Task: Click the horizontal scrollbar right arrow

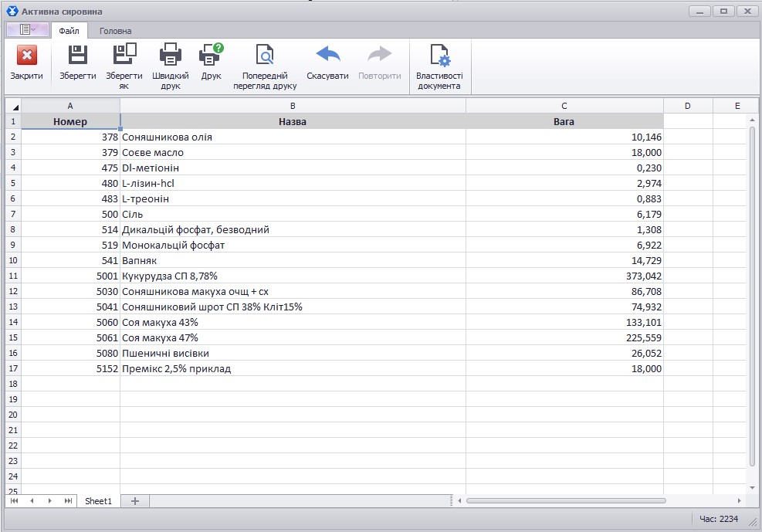Action: tap(739, 500)
